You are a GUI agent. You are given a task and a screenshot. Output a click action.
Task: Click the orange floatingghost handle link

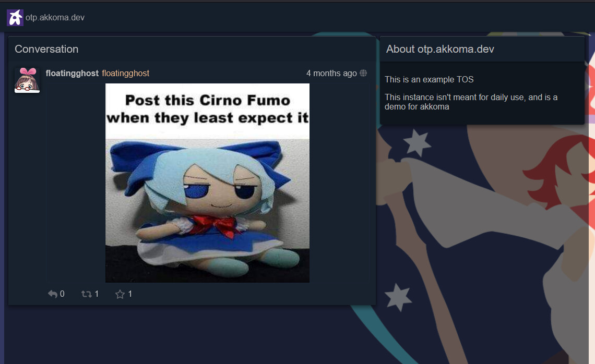point(126,73)
